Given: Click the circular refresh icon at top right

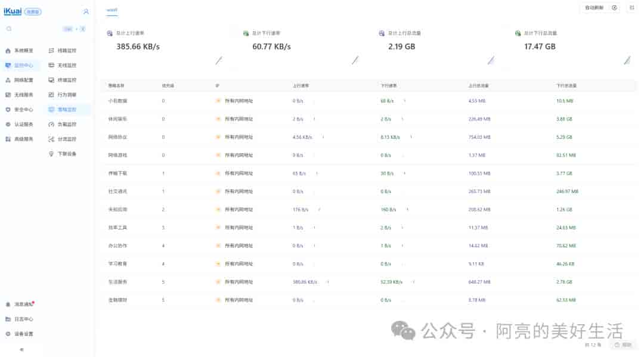Looking at the screenshot, I should pos(614,8).
